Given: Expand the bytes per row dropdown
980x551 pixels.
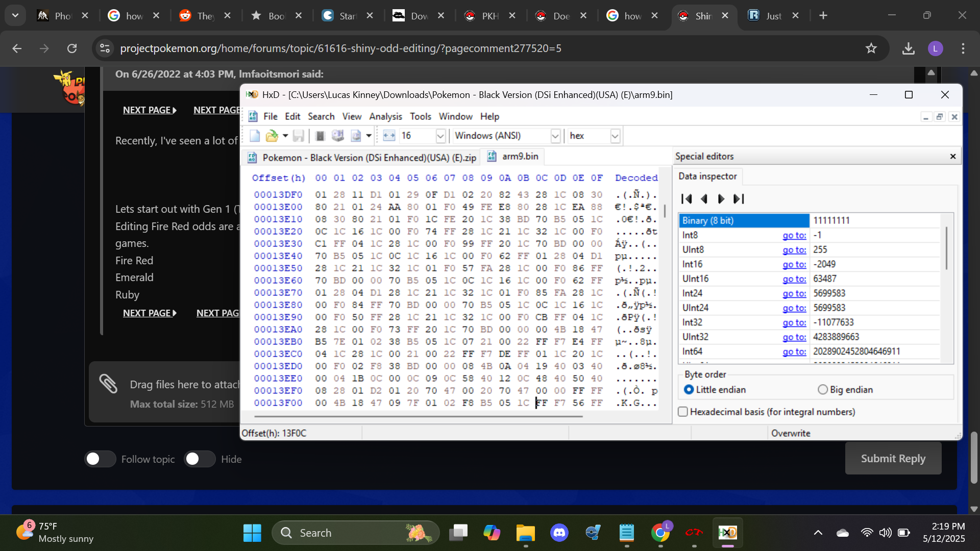Looking at the screenshot, I should pos(440,136).
